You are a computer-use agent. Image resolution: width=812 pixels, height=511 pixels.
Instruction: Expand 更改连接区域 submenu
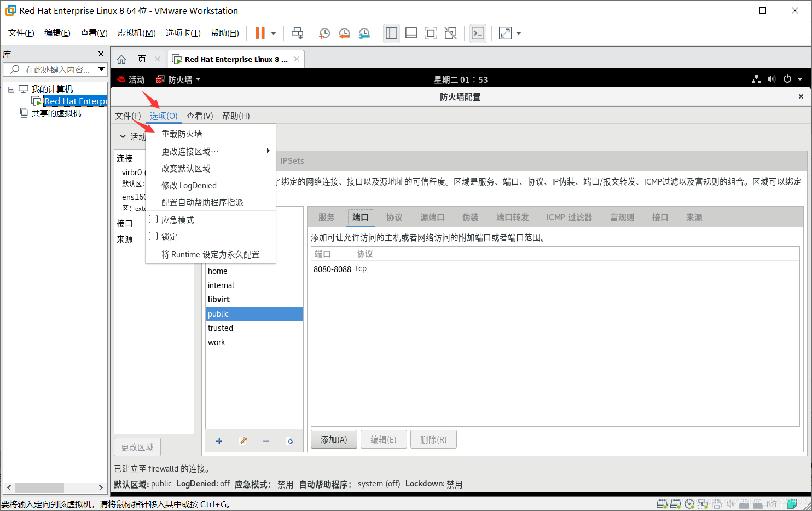click(x=211, y=151)
